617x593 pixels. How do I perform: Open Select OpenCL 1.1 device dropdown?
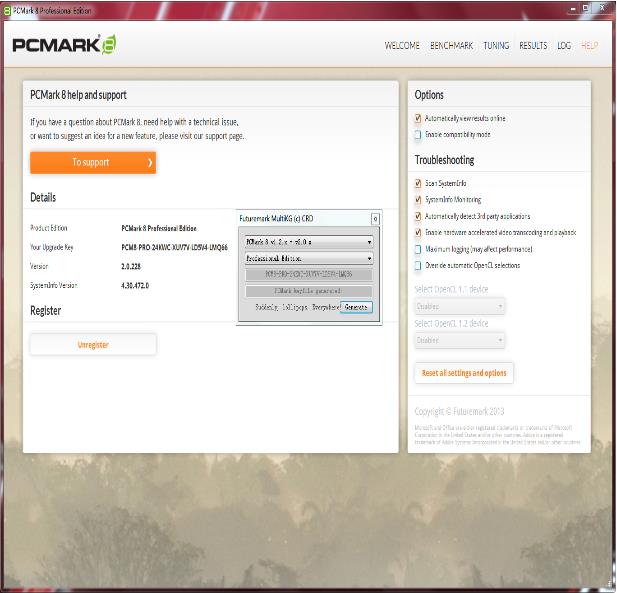[x=460, y=306]
